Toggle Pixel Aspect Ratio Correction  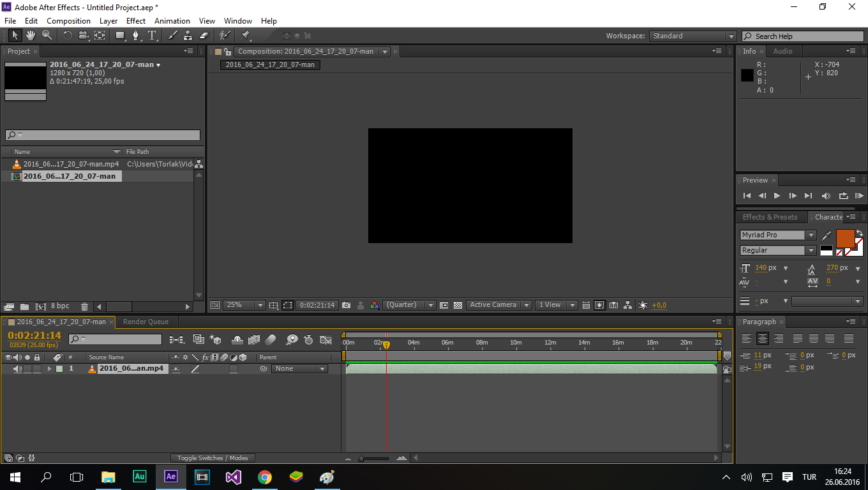point(586,305)
